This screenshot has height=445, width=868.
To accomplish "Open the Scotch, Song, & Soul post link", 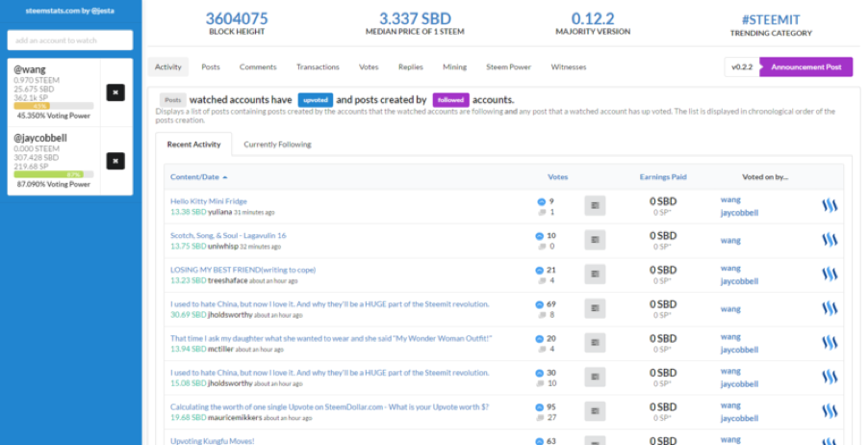I will click(x=228, y=236).
